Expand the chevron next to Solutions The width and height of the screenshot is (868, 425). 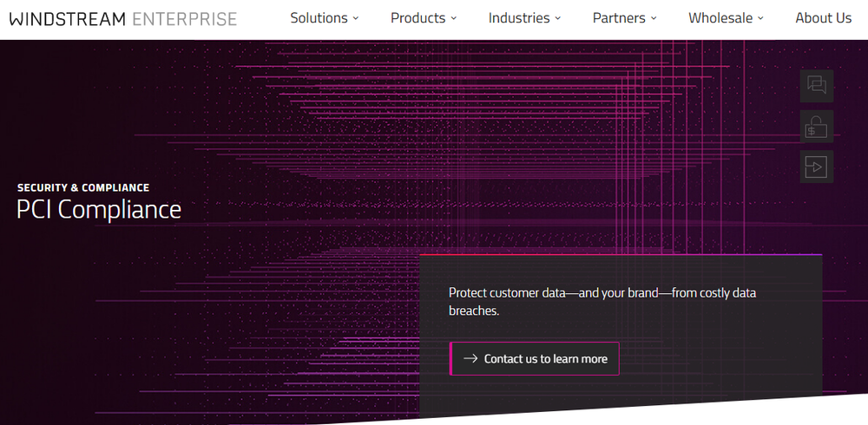point(355,18)
